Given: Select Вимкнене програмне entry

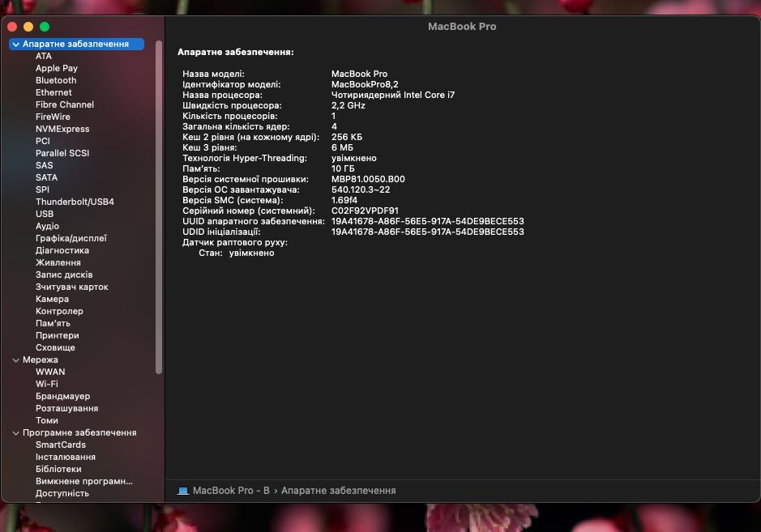Looking at the screenshot, I should coord(84,481).
